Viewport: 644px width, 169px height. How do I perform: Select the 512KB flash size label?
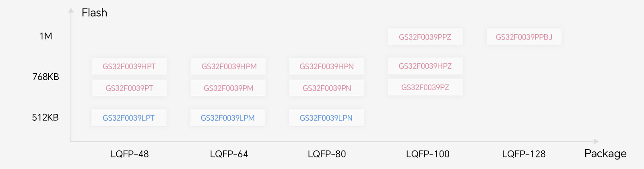tap(45, 117)
